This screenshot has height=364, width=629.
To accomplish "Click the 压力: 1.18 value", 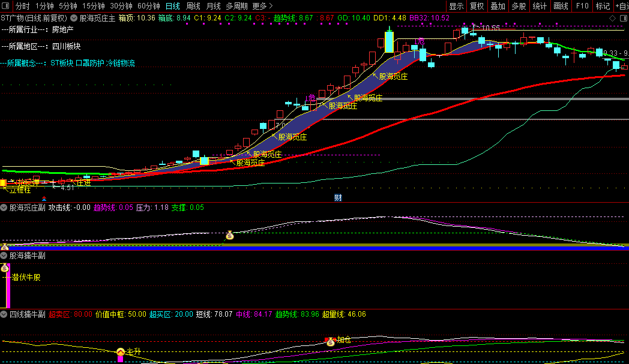I will pyautogui.click(x=152, y=207).
